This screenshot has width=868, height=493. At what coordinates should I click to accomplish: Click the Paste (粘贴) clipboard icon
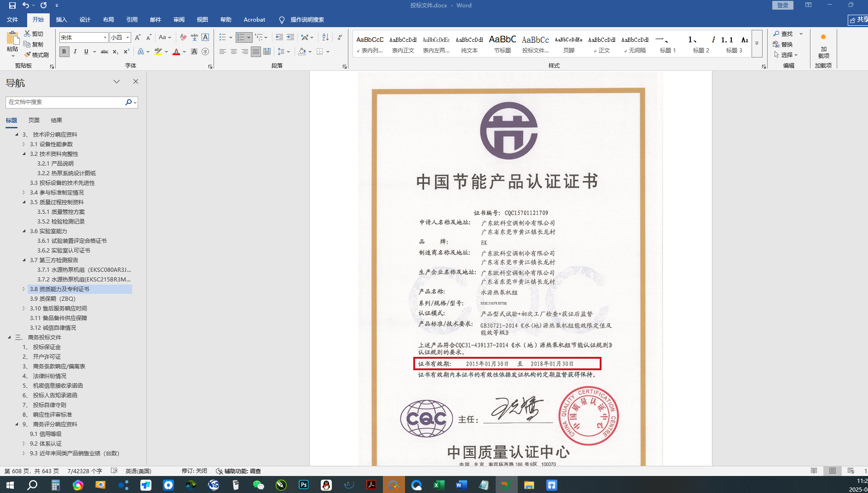click(x=12, y=38)
